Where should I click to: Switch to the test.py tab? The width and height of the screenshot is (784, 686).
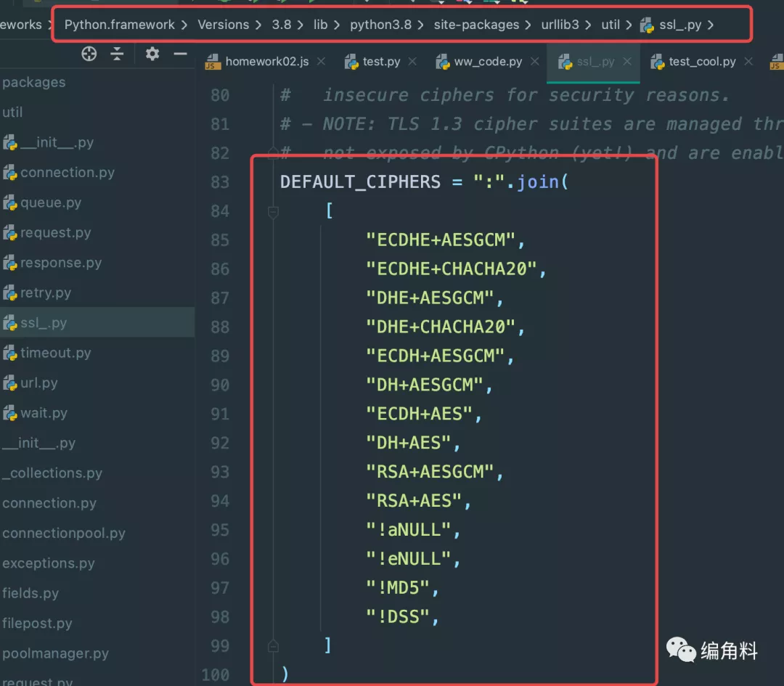click(381, 62)
